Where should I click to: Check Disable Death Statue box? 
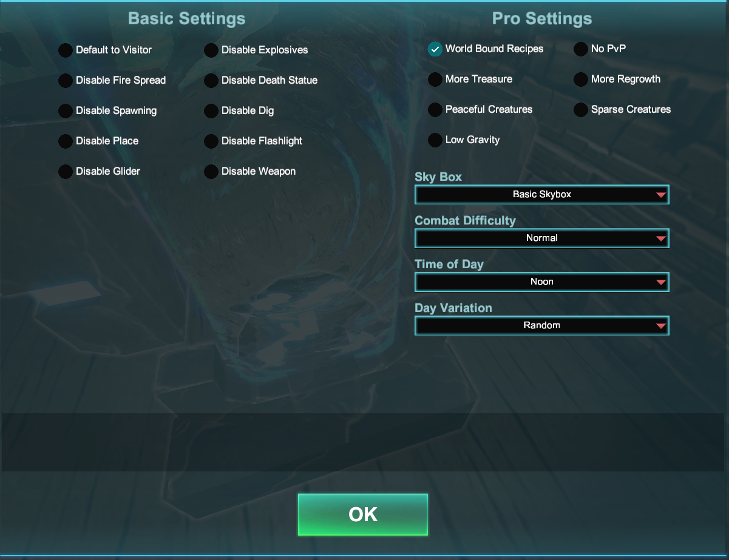pos(211,81)
